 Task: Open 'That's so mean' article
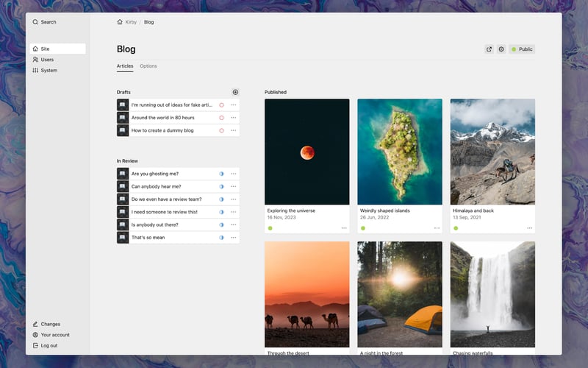point(148,238)
